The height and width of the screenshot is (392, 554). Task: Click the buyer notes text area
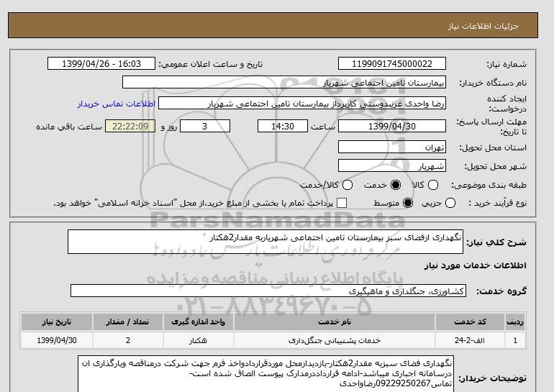(265, 375)
